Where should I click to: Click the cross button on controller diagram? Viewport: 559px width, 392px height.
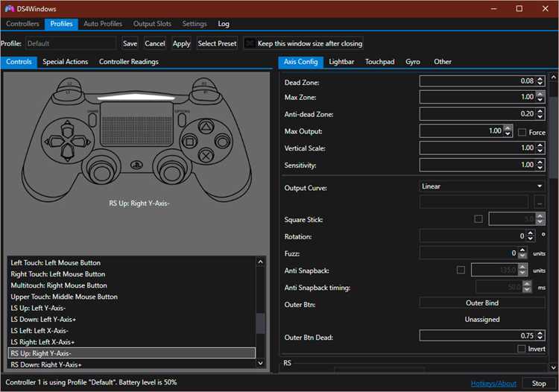[206, 156]
